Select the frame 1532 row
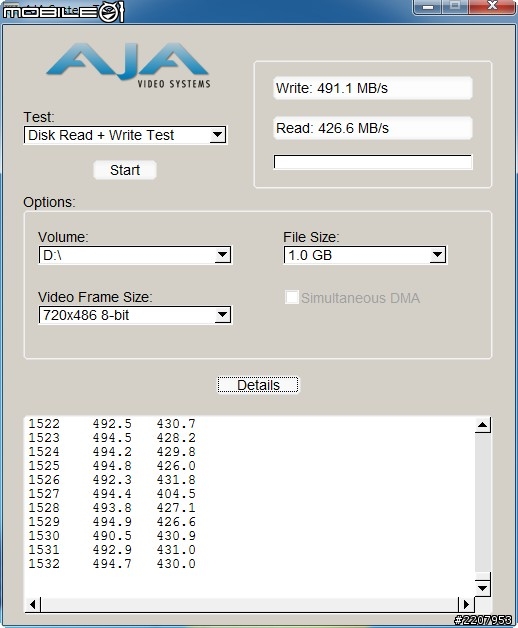 click(112, 564)
